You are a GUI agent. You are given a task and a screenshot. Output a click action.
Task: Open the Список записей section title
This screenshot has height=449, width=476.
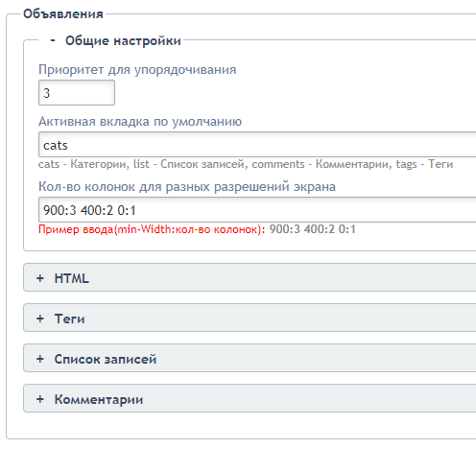106,359
